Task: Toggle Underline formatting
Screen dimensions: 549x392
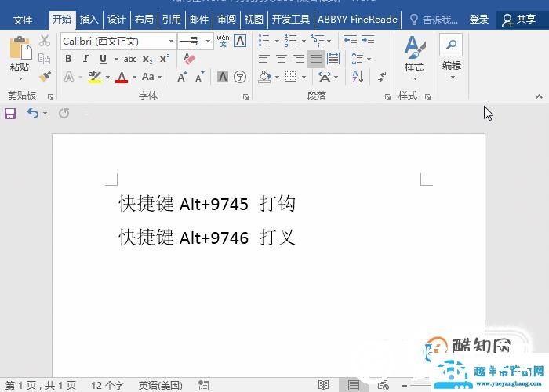Action: coord(103,59)
